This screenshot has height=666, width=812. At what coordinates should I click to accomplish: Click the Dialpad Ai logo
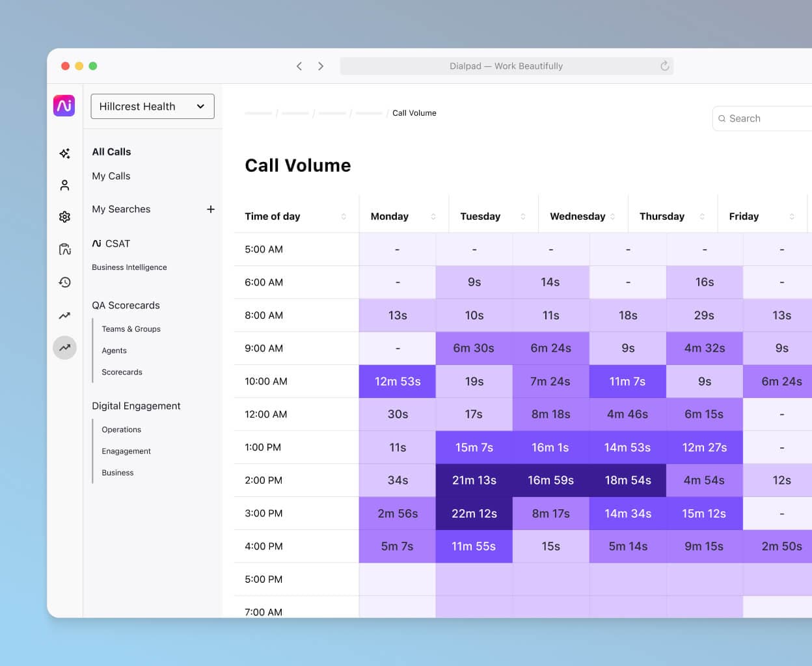point(64,105)
